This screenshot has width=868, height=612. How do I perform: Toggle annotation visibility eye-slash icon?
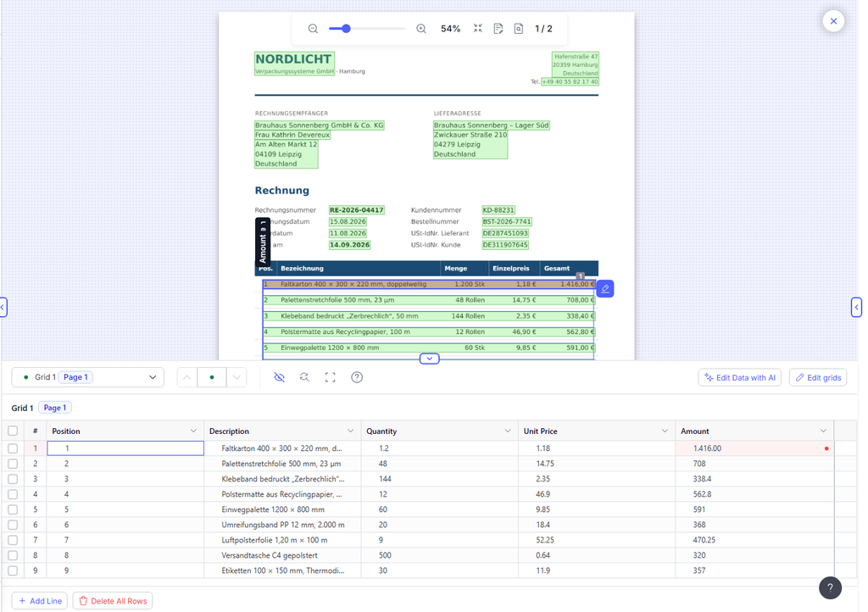point(280,377)
